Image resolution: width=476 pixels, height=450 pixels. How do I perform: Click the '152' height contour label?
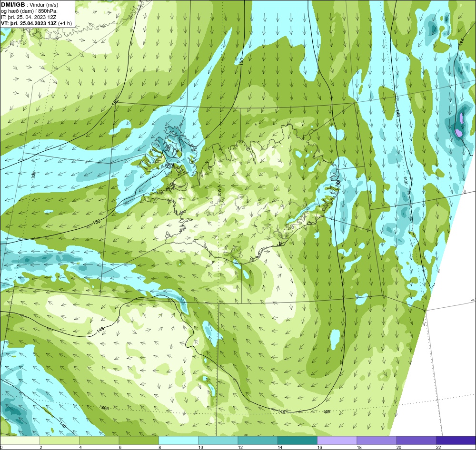coord(115,102)
